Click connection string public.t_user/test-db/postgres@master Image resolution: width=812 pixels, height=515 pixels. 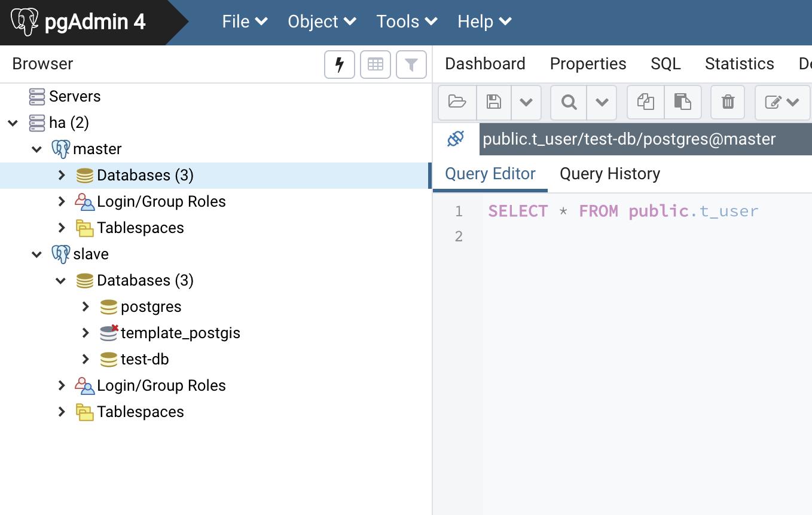tap(629, 139)
